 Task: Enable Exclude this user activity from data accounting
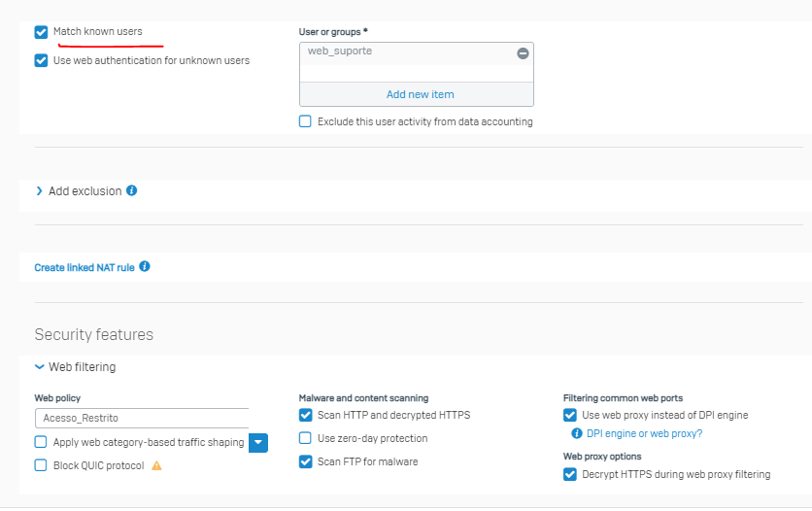click(306, 121)
